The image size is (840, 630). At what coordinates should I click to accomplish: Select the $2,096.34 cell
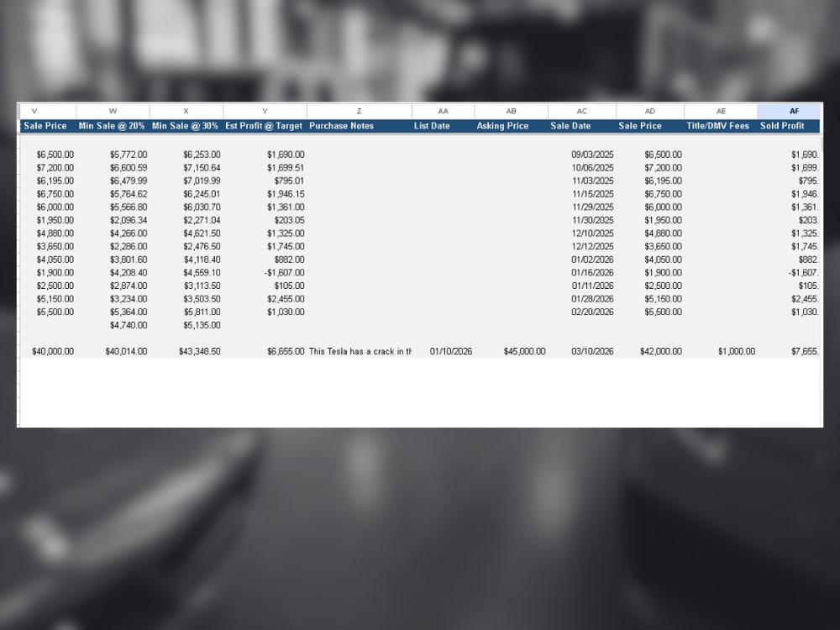[x=113, y=220]
